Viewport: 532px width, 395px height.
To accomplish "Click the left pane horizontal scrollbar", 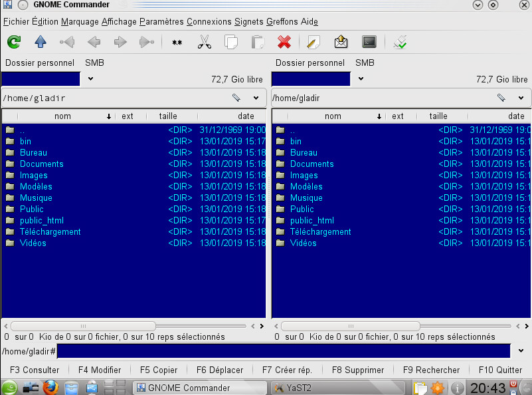I will (83, 327).
